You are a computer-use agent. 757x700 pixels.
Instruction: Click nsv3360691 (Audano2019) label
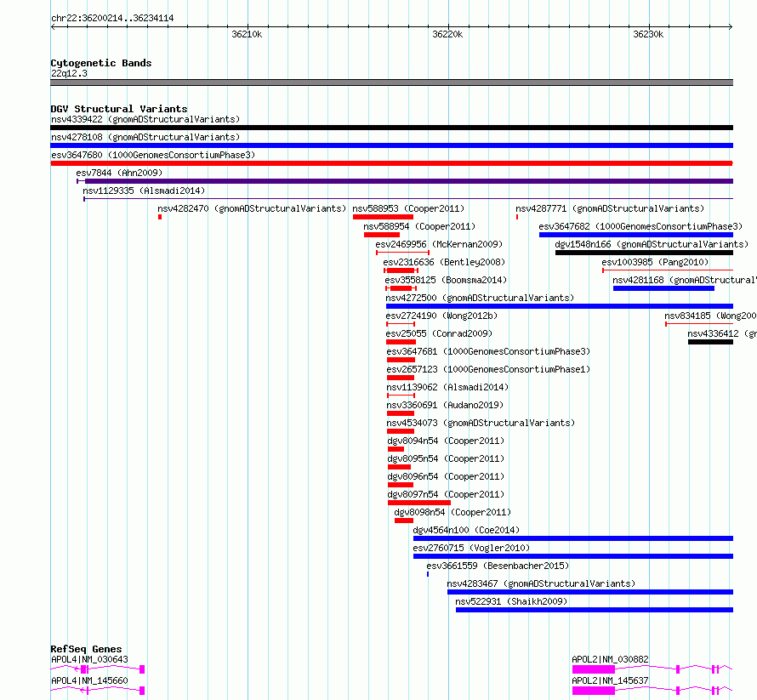pyautogui.click(x=445, y=405)
